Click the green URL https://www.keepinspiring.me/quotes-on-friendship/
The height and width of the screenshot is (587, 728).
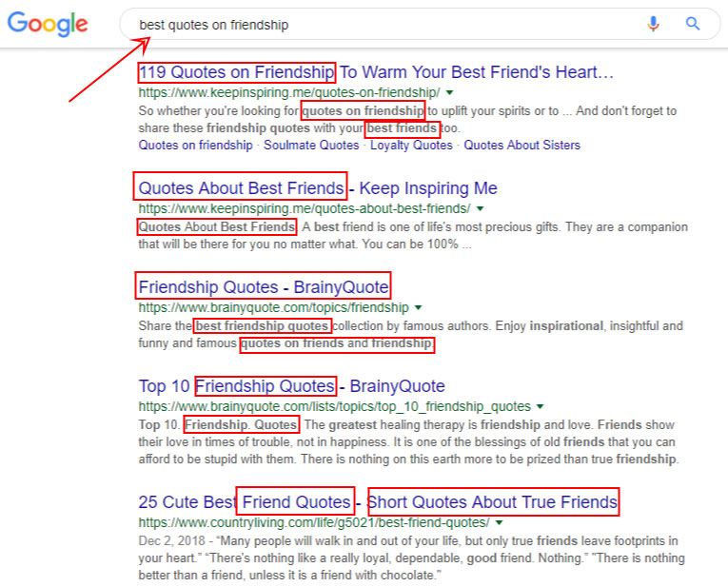pos(289,93)
